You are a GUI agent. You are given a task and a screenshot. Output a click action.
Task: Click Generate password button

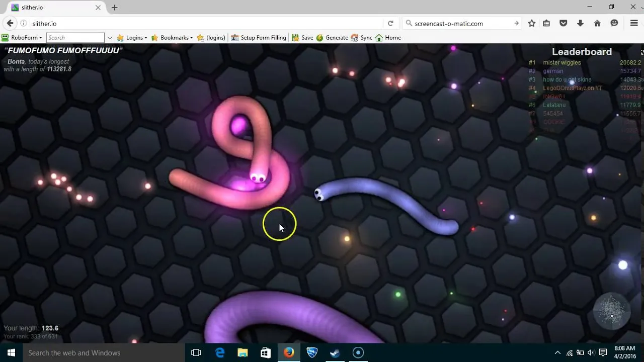pos(332,38)
